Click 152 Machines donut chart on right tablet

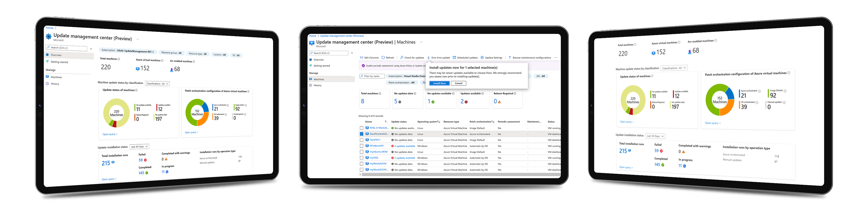(x=720, y=100)
